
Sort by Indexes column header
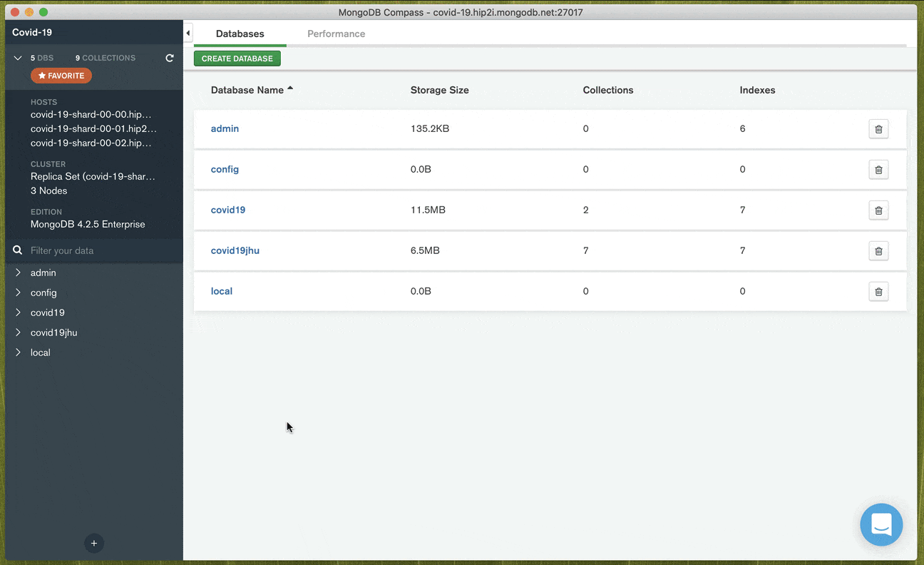pyautogui.click(x=757, y=90)
